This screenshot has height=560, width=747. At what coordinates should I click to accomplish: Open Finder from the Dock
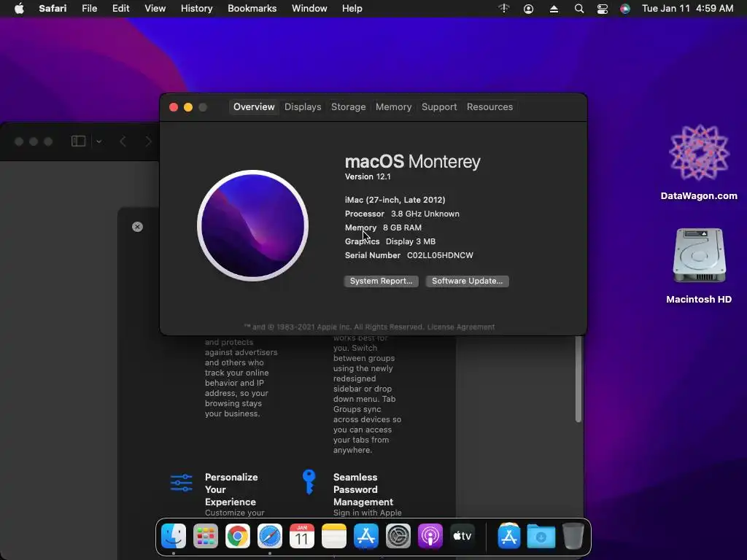174,536
